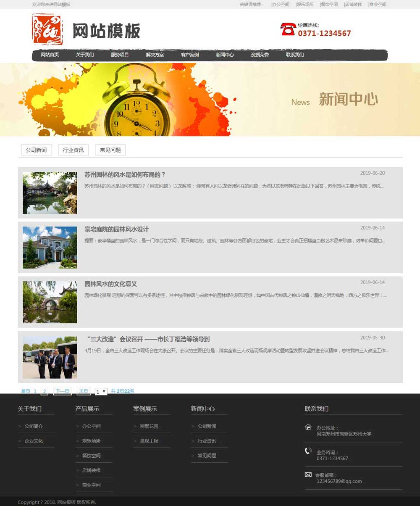
Task: Click the 办公空间 keyword at top right
Action: coord(281,4)
